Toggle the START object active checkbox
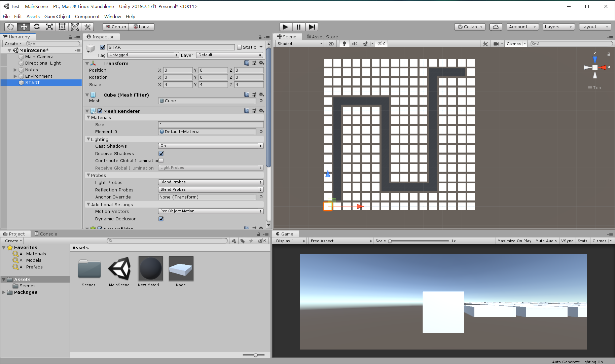The image size is (615, 364). (103, 47)
